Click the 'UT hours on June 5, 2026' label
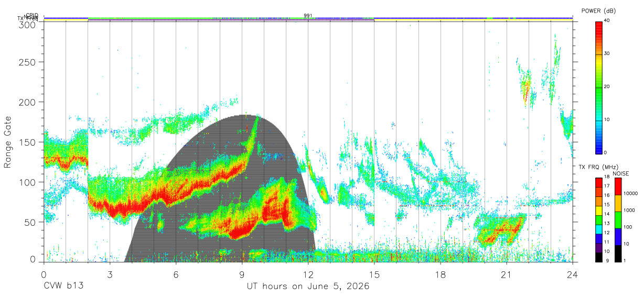 308,286
